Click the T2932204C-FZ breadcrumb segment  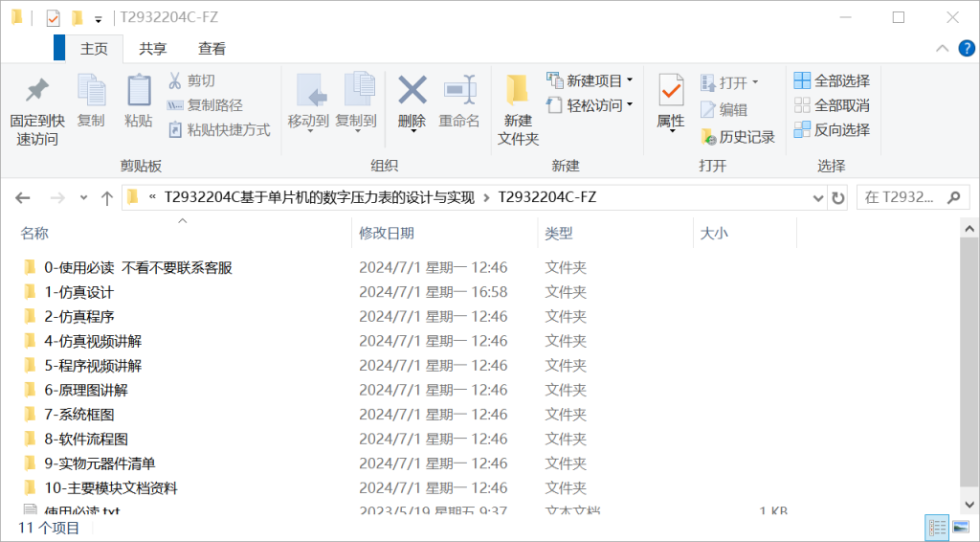546,197
